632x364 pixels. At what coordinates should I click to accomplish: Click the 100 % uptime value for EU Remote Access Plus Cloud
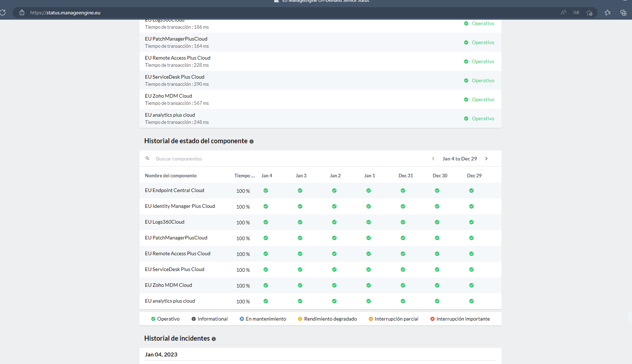(243, 254)
